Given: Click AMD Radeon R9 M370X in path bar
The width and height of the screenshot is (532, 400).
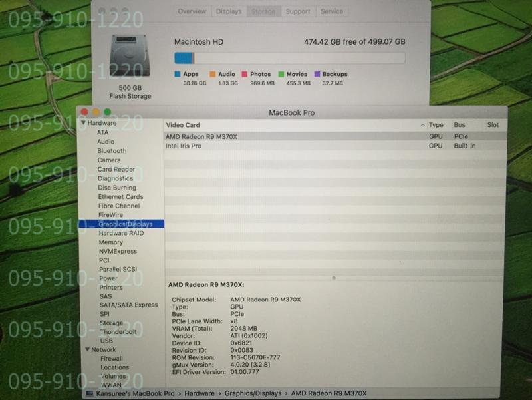Looking at the screenshot, I should [x=329, y=393].
